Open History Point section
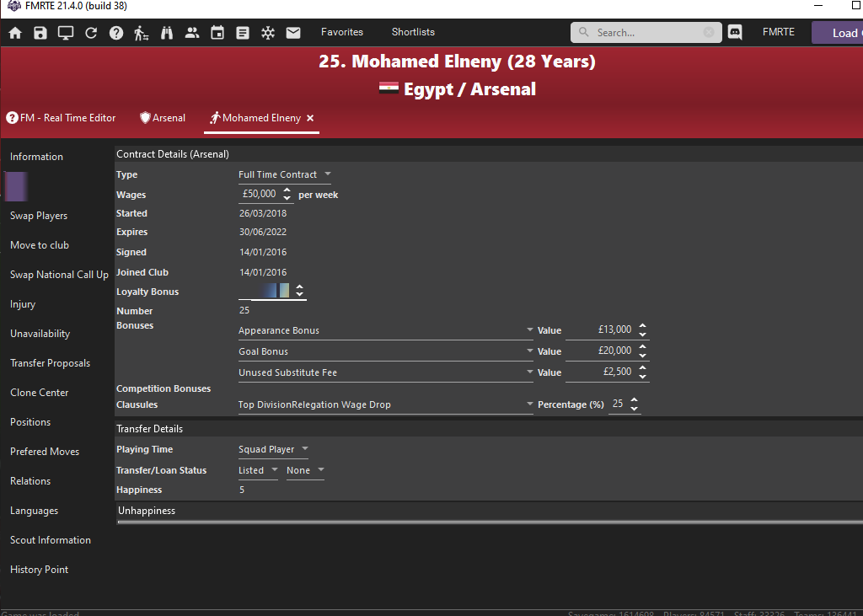The image size is (863, 616). [39, 569]
